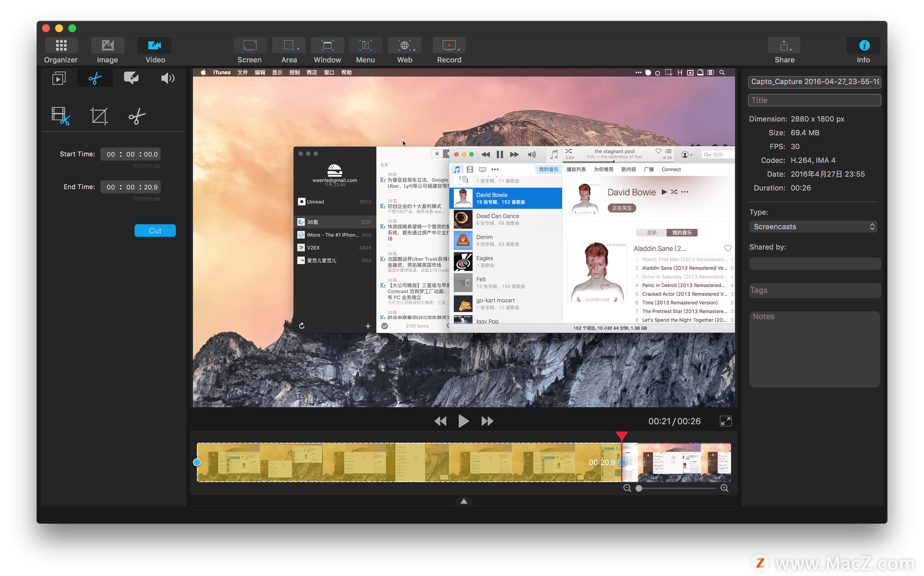Capture a Menu
This screenshot has height=576, width=924.
point(365,51)
